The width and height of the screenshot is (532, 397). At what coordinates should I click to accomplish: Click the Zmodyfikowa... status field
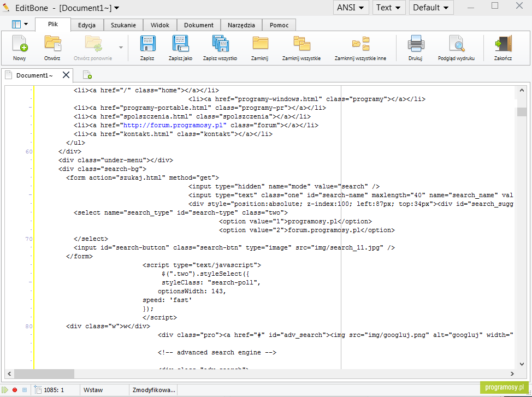(x=153, y=390)
